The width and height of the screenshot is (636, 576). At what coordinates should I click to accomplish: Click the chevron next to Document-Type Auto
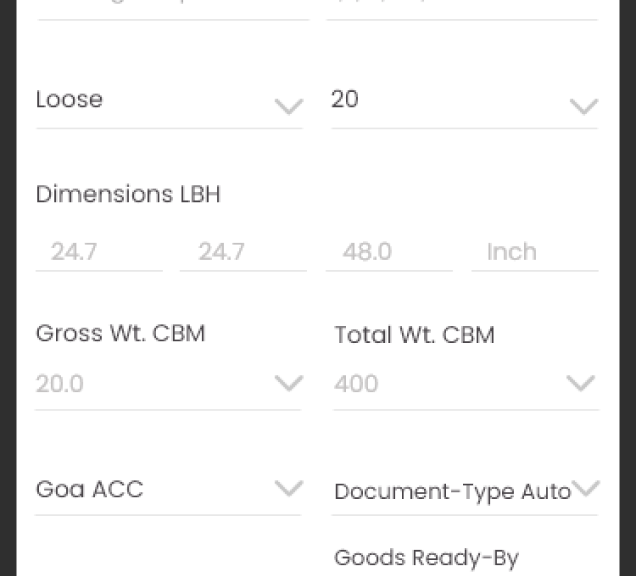click(x=585, y=488)
